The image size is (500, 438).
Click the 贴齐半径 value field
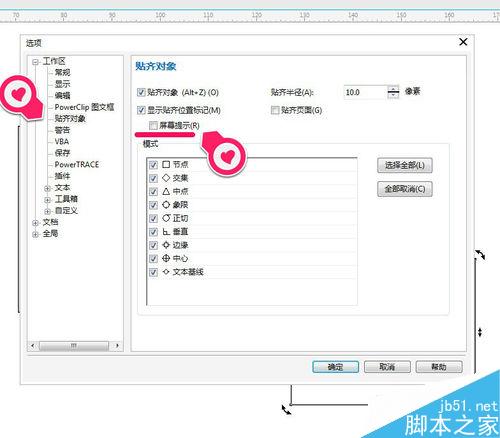(x=365, y=92)
